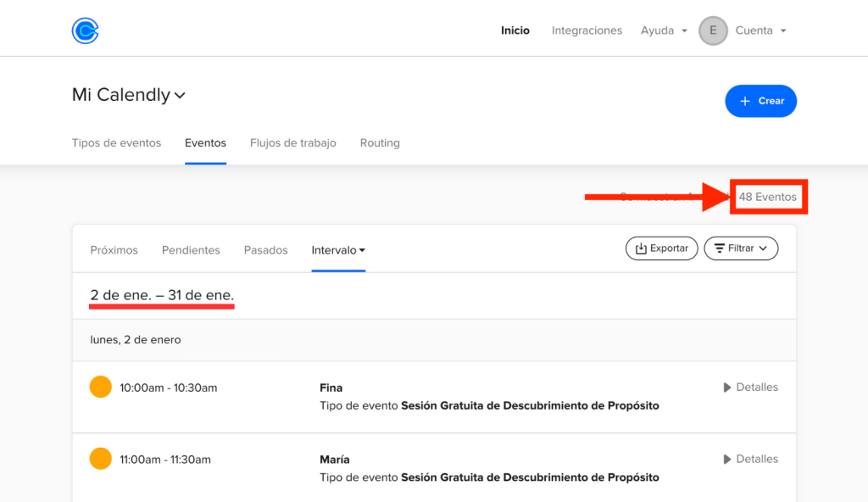Open Integraciones in top navigation
The width and height of the screenshot is (868, 502).
587,31
